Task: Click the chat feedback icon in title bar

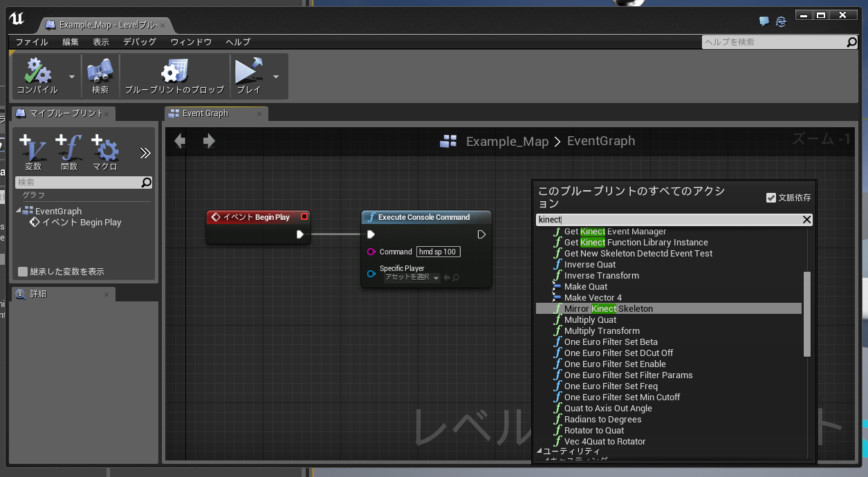Action: coord(764,21)
